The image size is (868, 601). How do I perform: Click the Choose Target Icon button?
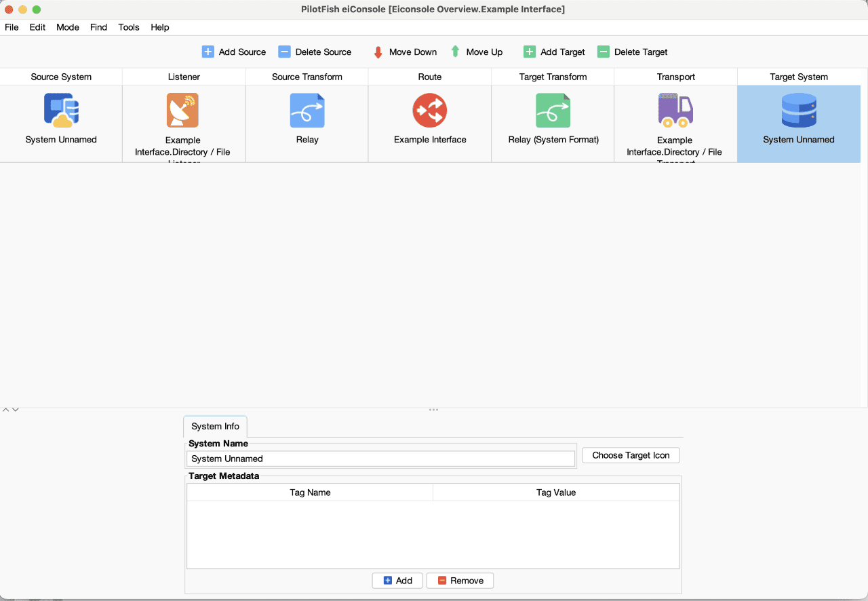[x=631, y=455]
